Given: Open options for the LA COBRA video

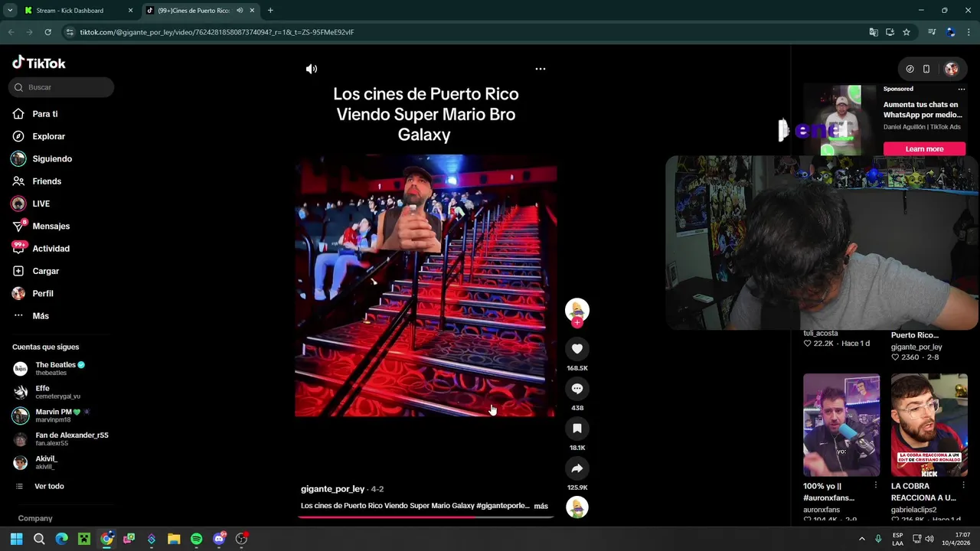Looking at the screenshot, I should click(x=963, y=486).
